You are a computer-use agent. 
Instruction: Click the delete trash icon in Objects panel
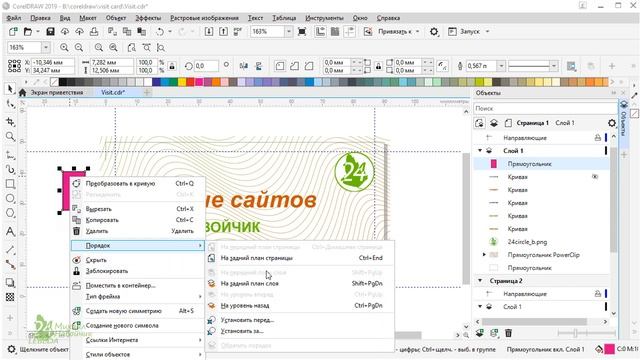[508, 333]
